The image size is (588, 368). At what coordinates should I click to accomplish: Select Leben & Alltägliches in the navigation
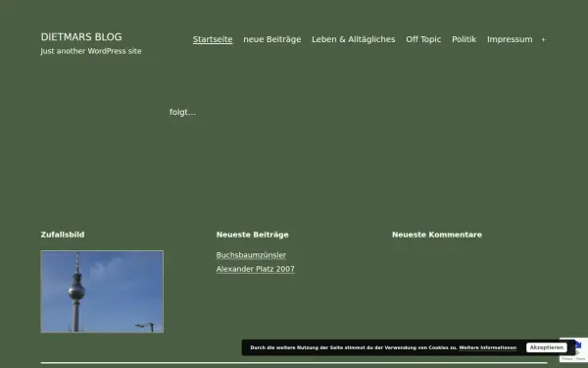click(x=353, y=39)
